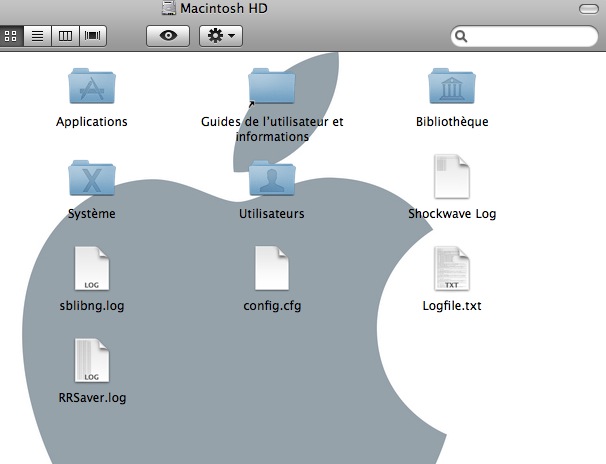The width and height of the screenshot is (606, 464).
Task: Open the Action gear dropdown menu
Action: pyautogui.click(x=221, y=36)
